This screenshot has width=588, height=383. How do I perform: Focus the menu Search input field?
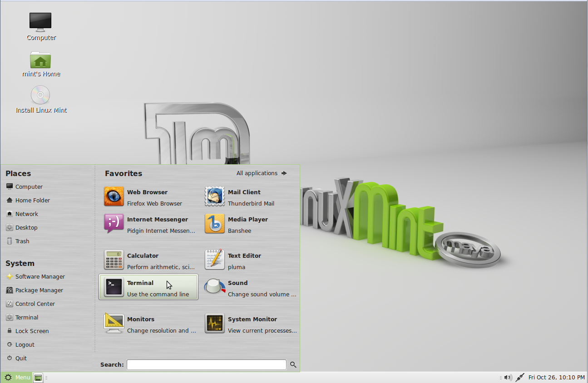207,364
